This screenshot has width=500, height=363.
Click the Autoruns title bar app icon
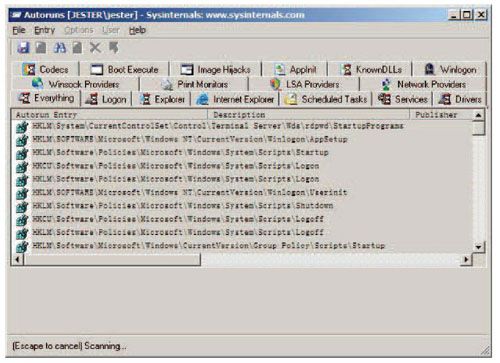tap(16, 15)
